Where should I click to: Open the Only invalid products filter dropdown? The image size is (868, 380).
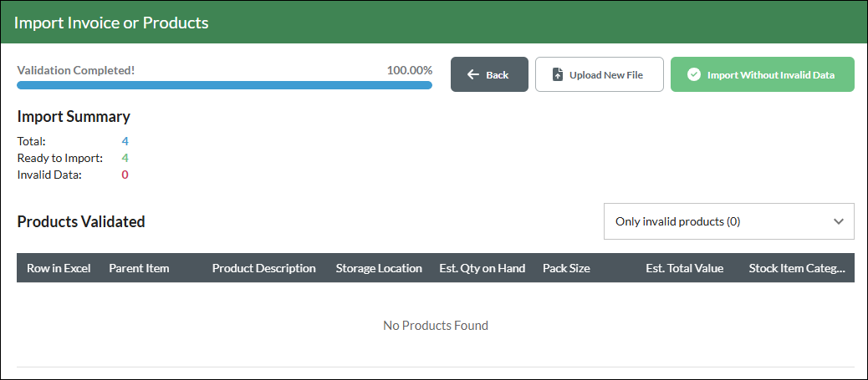pyautogui.click(x=728, y=221)
